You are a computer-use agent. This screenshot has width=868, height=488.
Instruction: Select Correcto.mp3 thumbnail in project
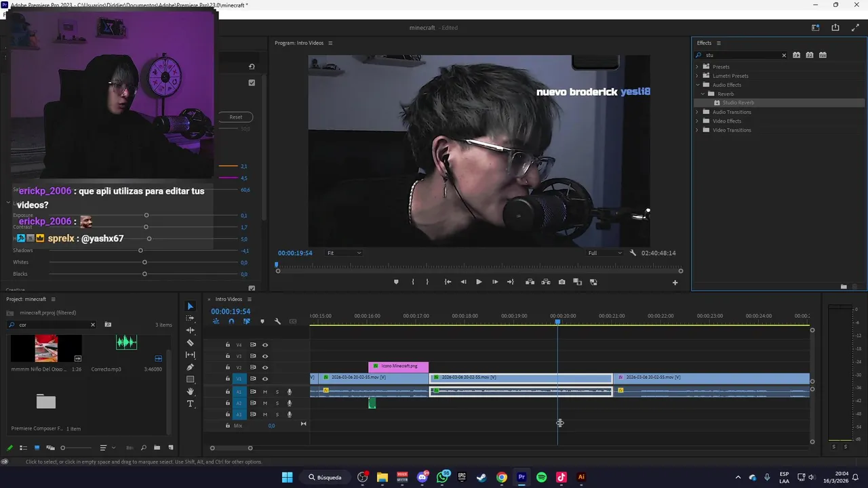coord(127,342)
